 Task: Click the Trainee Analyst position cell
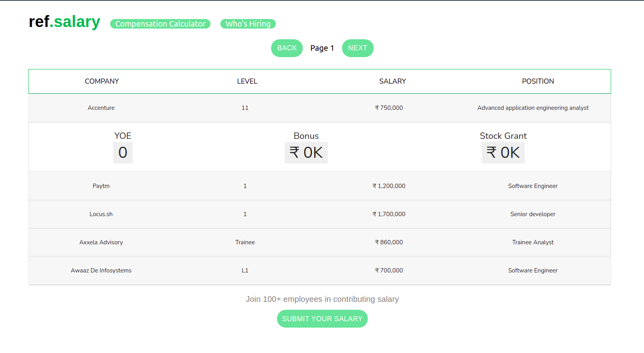pyautogui.click(x=533, y=242)
